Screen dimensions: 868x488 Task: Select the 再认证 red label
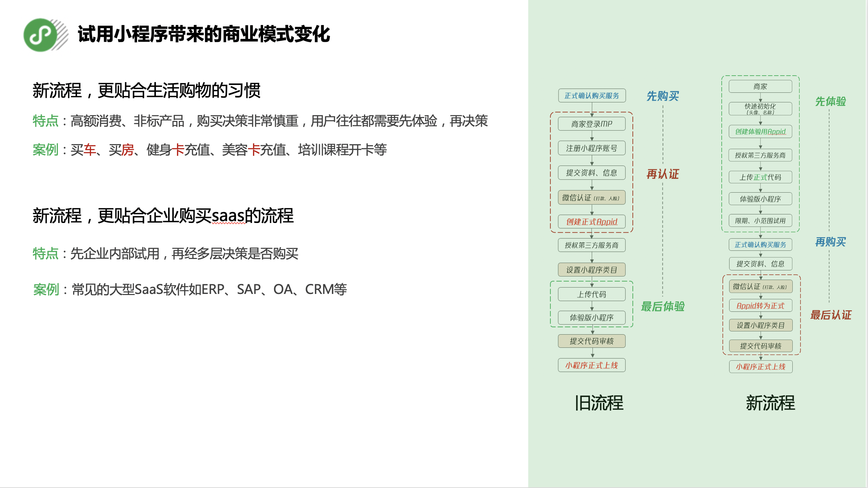coord(662,174)
